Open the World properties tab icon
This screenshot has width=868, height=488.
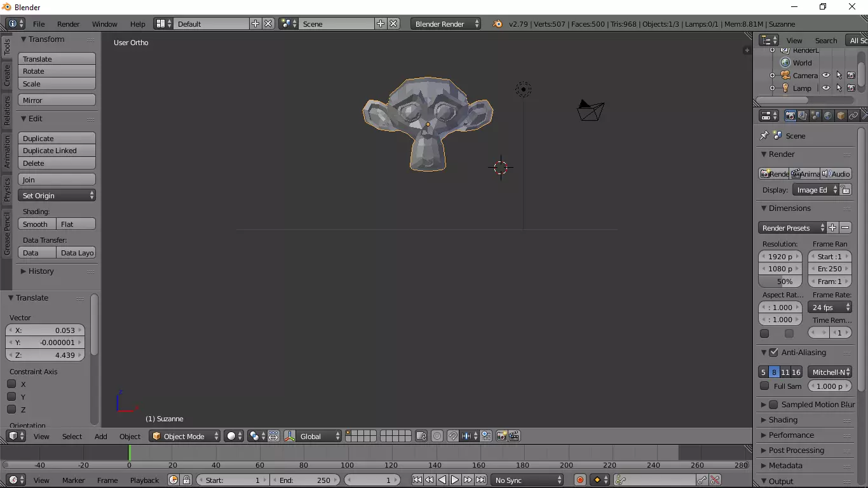[828, 116]
